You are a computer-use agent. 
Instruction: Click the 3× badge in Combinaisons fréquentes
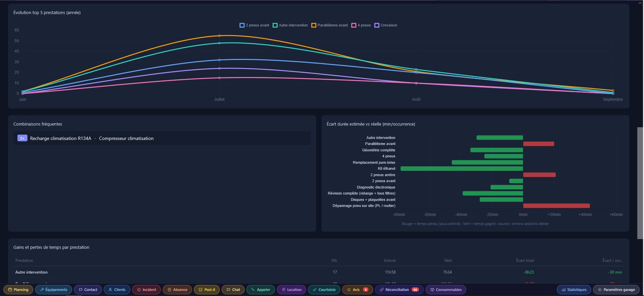pyautogui.click(x=22, y=138)
